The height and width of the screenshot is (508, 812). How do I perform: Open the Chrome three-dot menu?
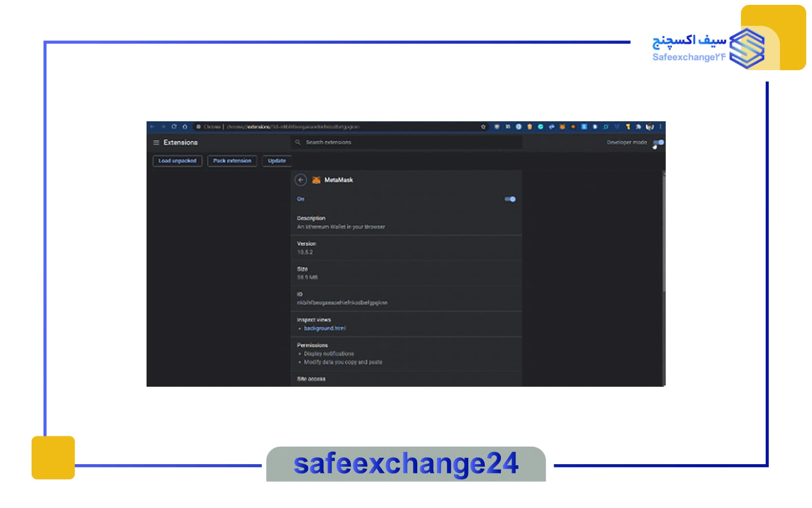[661, 127]
